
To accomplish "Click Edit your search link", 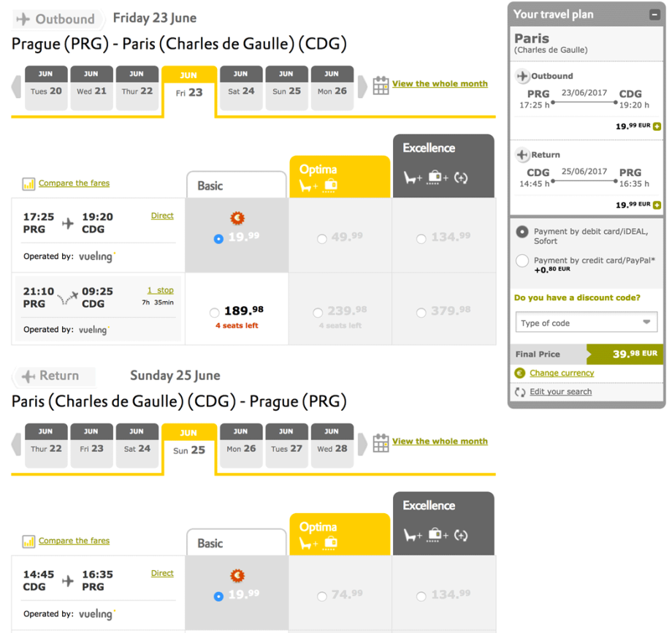I will pyautogui.click(x=560, y=392).
